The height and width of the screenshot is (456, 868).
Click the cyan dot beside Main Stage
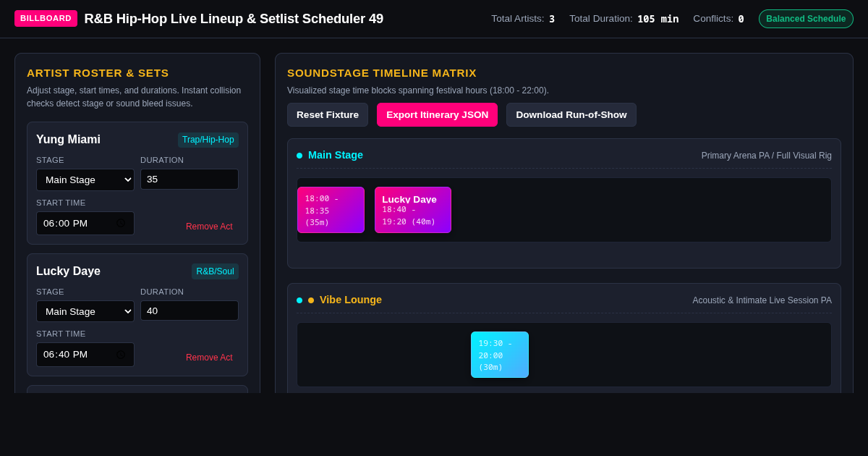(299, 156)
